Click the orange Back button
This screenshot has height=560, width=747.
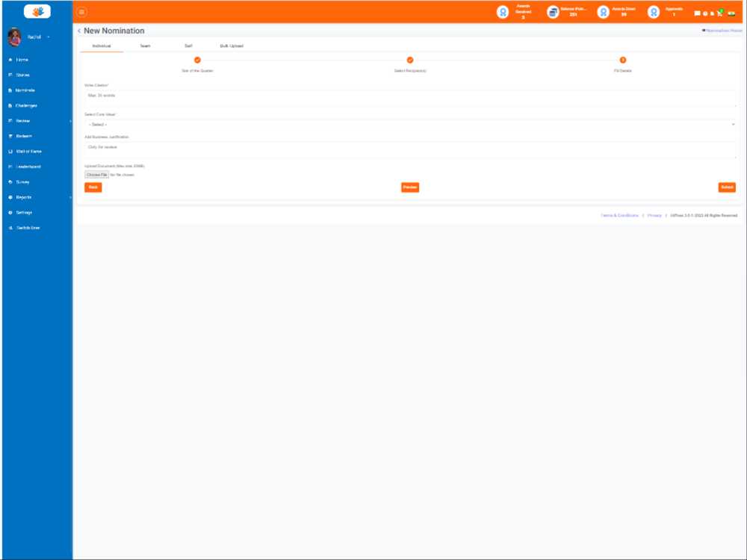pyautogui.click(x=93, y=187)
